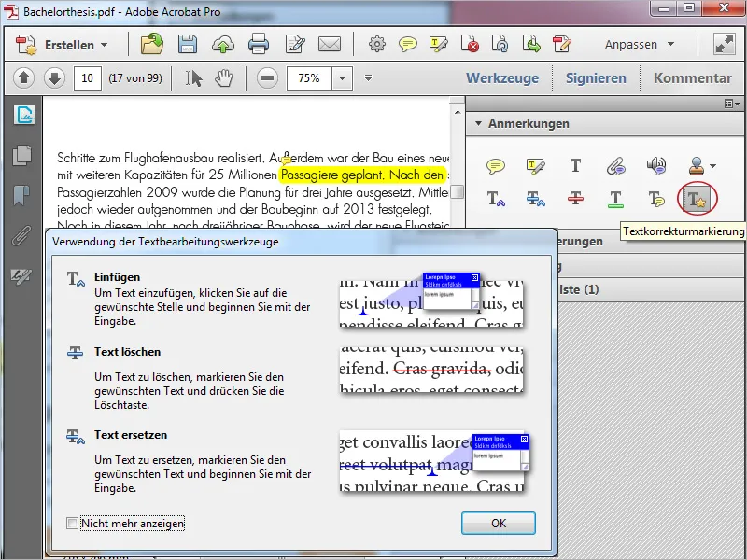Select insert text tool in Anmerkungen
Screen dimensions: 747x560
click(x=496, y=199)
